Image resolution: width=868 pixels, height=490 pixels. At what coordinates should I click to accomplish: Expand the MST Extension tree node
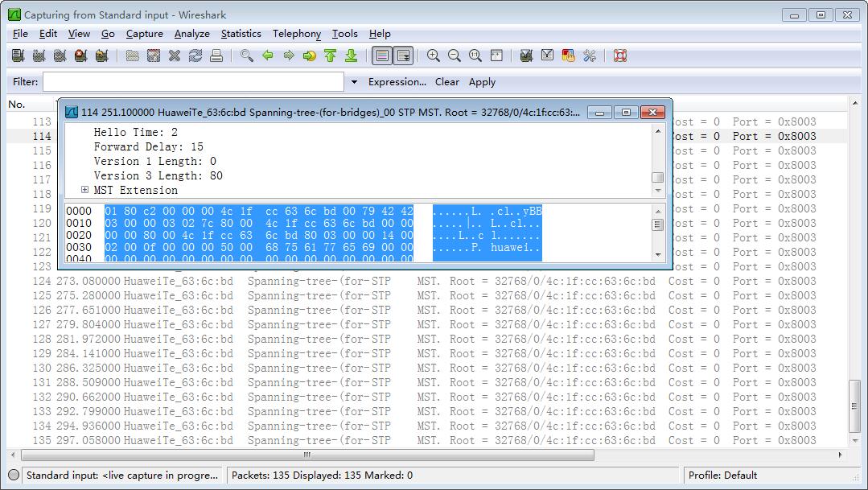(85, 190)
